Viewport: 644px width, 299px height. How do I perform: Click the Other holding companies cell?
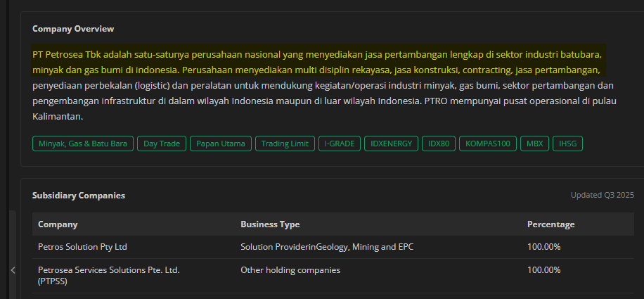click(x=290, y=270)
